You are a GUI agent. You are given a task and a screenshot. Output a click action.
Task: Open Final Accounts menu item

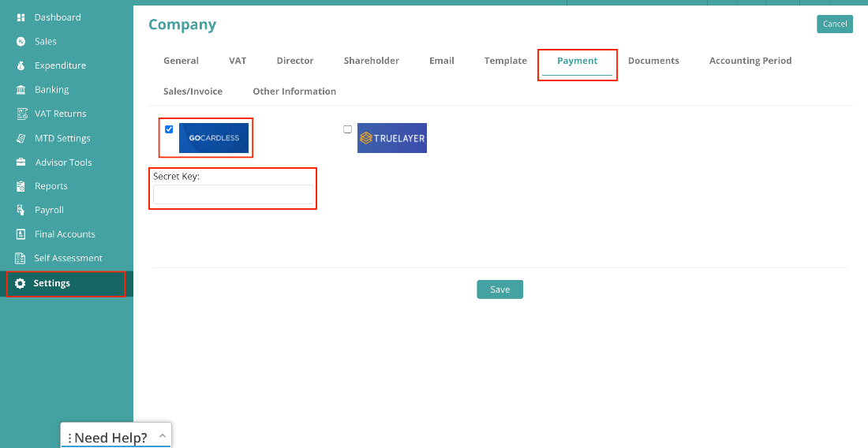coord(65,234)
